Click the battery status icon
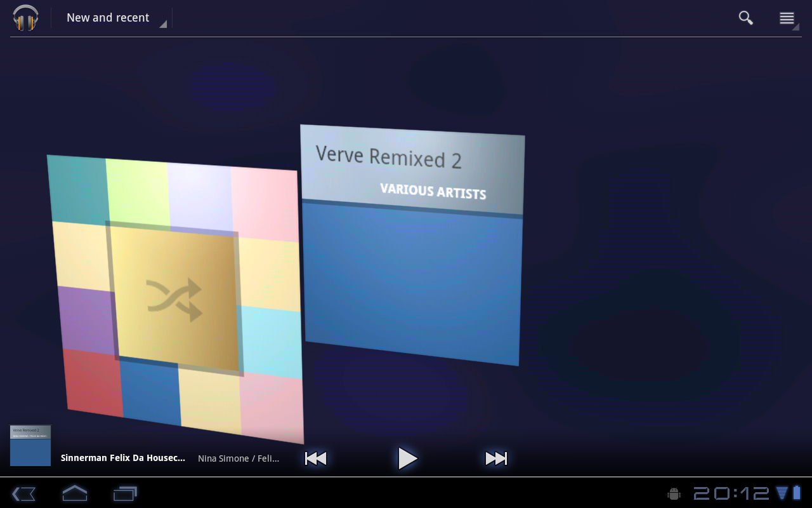The width and height of the screenshot is (812, 508). pos(797,493)
